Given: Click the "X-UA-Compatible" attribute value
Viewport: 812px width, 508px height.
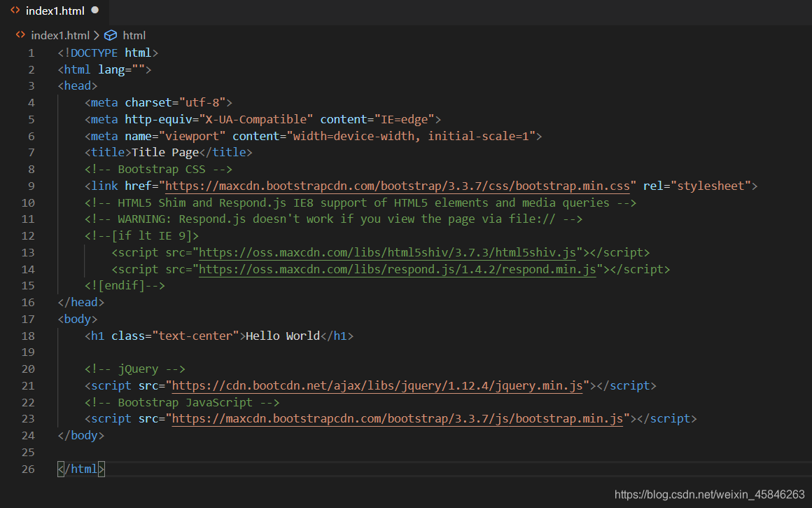Looking at the screenshot, I should point(255,119).
